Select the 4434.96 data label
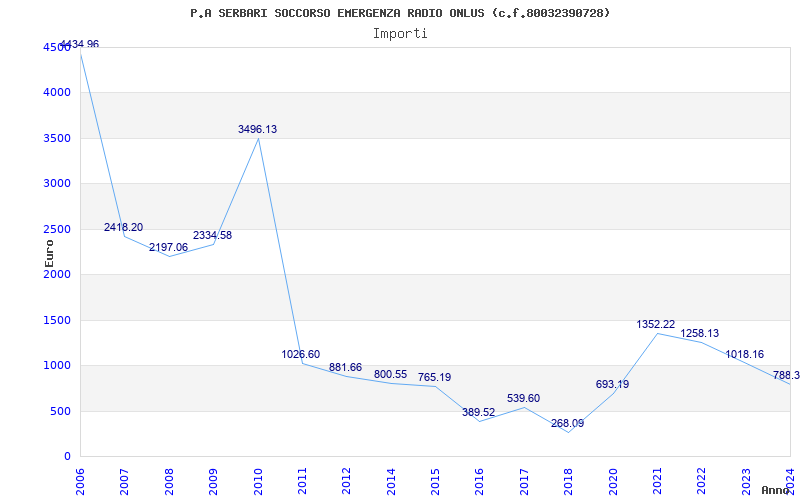This screenshot has height=500, width=800. point(80,44)
